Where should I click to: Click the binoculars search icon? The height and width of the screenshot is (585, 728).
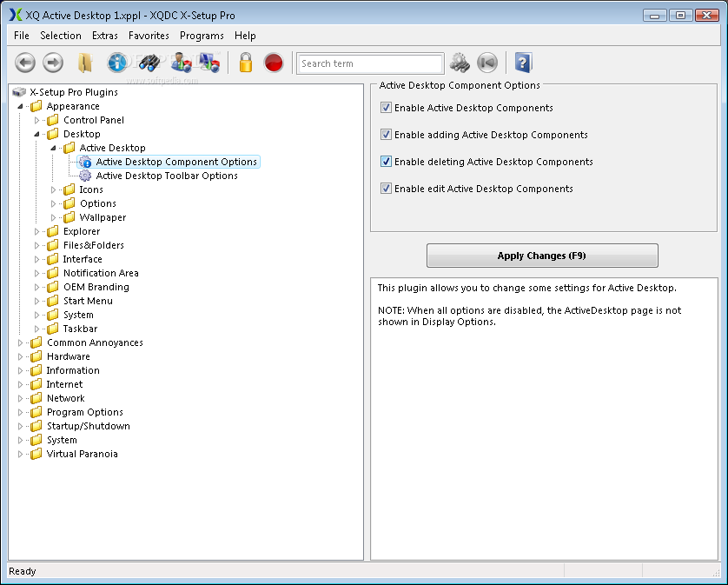149,63
